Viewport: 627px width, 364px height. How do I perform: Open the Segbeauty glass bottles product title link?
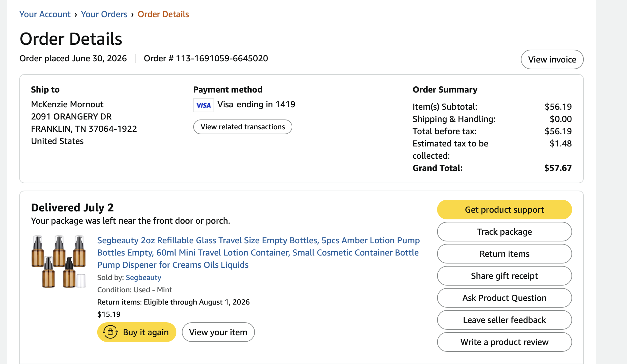[258, 252]
